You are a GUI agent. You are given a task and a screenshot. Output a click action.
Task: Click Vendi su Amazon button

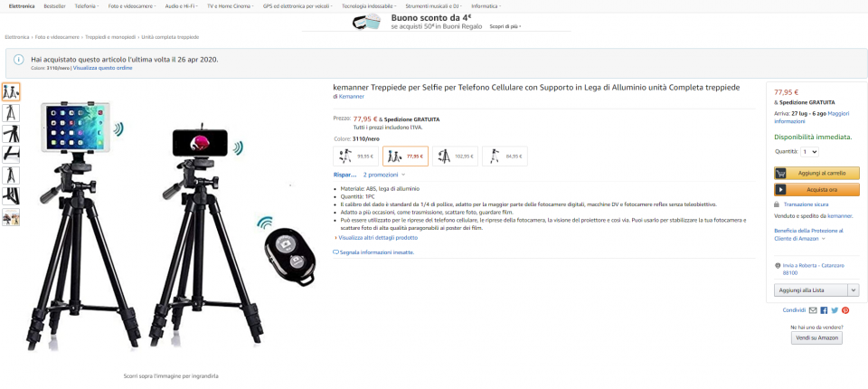[x=816, y=337]
